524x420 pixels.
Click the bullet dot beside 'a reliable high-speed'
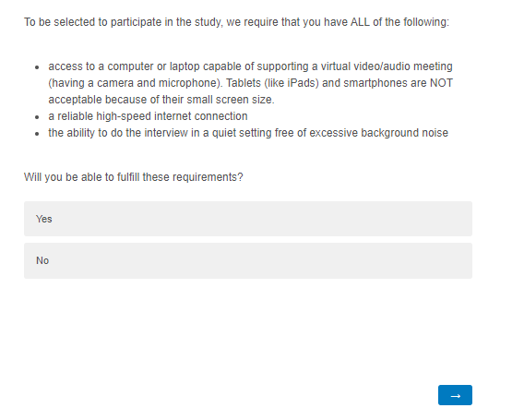(x=37, y=117)
